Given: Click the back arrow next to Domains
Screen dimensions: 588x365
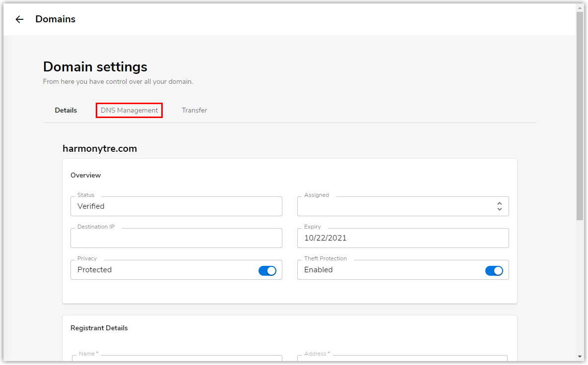Looking at the screenshot, I should [x=19, y=19].
